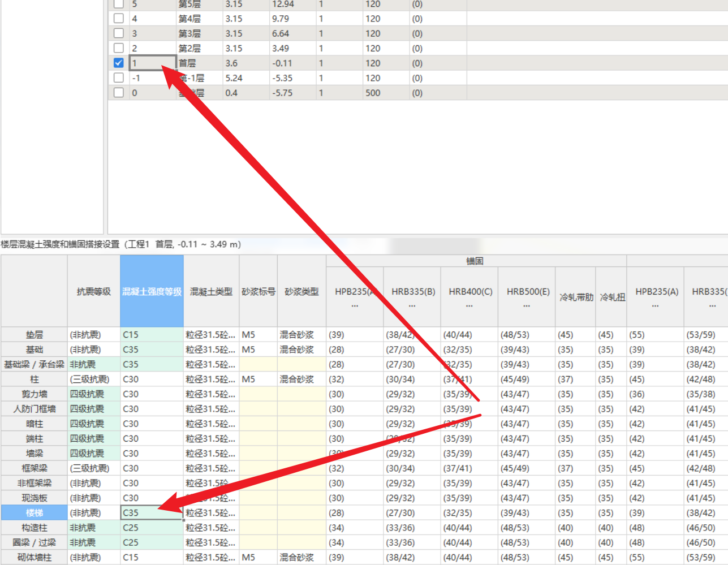Click the C15 concrete grade for 垫层
728x565 pixels.
point(152,335)
